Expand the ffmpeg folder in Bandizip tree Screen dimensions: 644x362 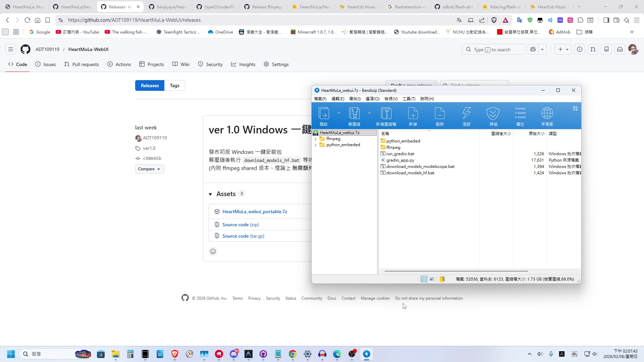315,139
